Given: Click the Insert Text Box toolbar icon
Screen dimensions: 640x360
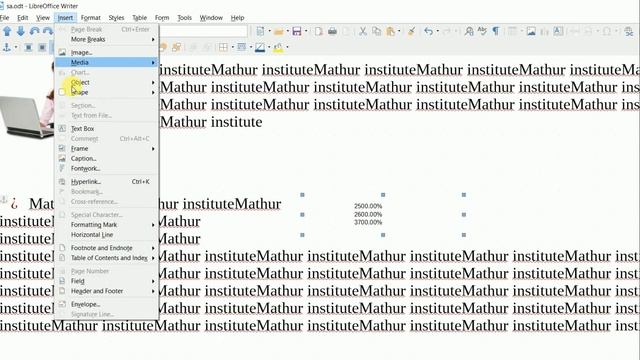Looking at the screenshot, I should (x=558, y=31).
